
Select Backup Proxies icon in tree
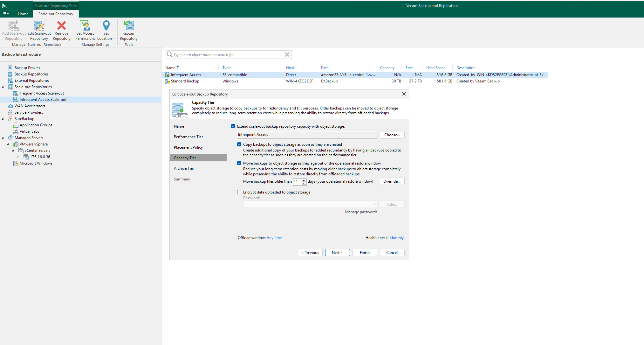pyautogui.click(x=10, y=68)
